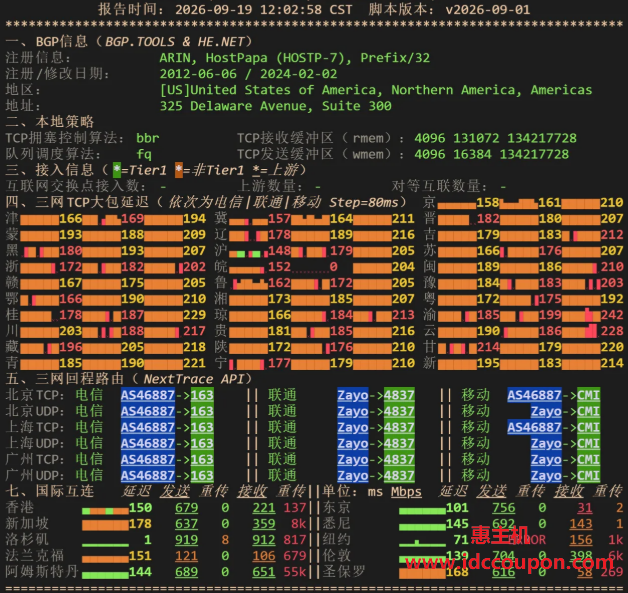Click wmem value 4096 16384 134217728
628x593 pixels.
tap(491, 154)
